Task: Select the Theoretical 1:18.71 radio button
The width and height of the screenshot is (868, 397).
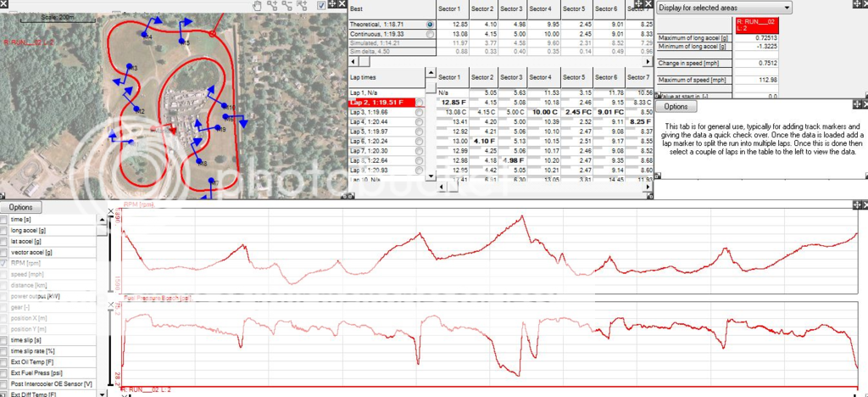Action: click(x=430, y=25)
